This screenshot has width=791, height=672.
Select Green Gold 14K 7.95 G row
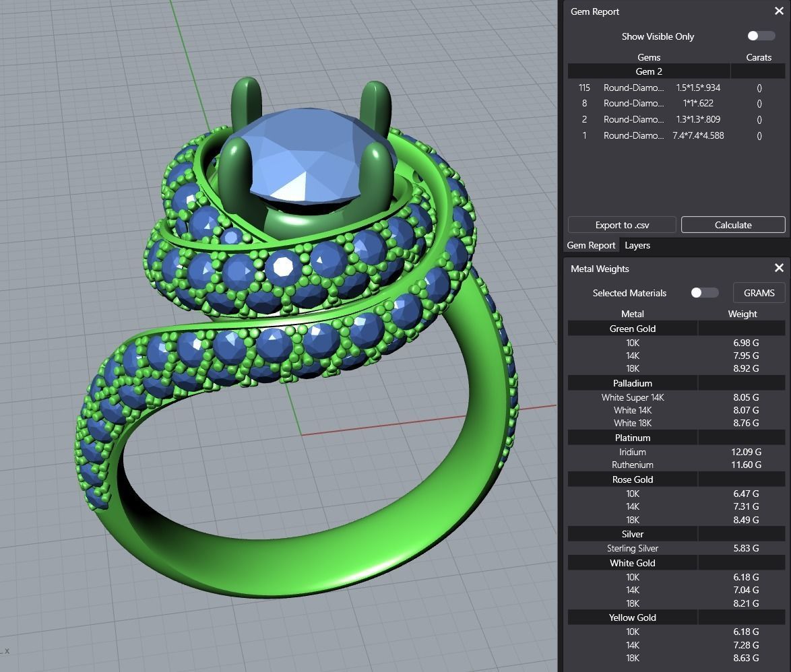(676, 356)
